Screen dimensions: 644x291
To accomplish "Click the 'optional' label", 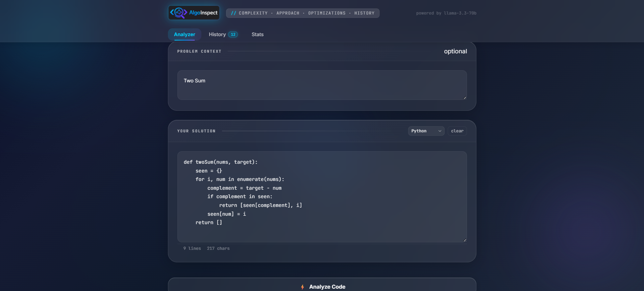I will pos(455,51).
